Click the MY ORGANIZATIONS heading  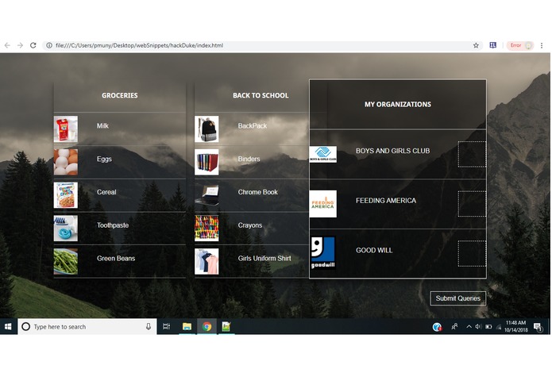point(398,104)
